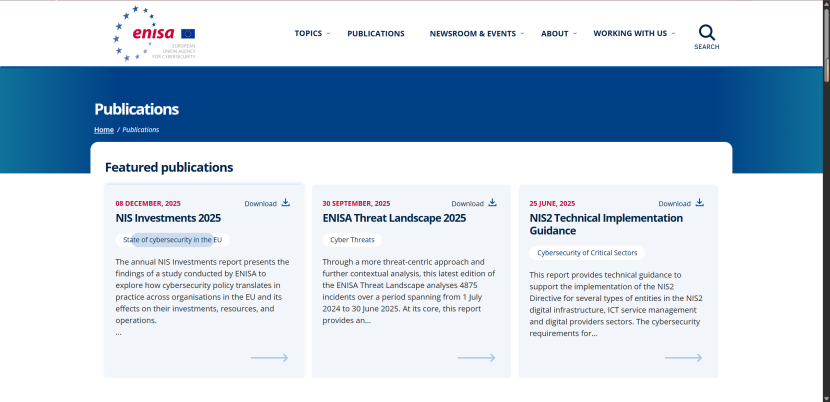Click Download text for NIS Investments 2025
The image size is (830, 402).
[x=260, y=203]
